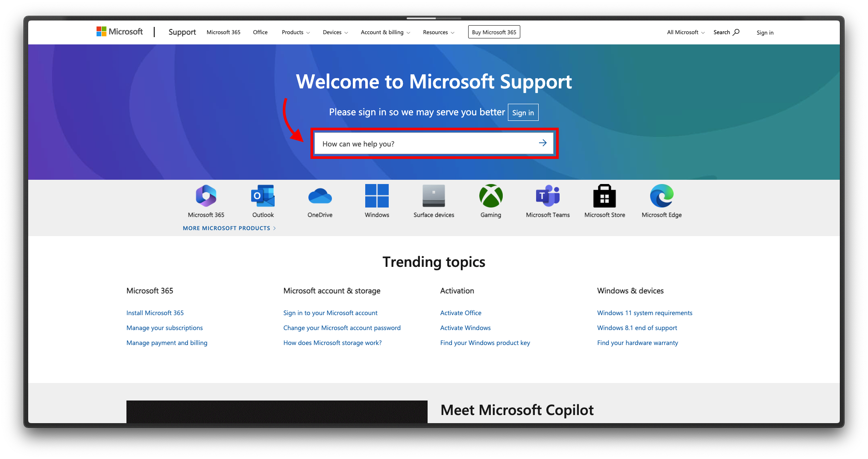868x459 pixels.
Task: Open the Outlook product icon
Action: click(263, 196)
